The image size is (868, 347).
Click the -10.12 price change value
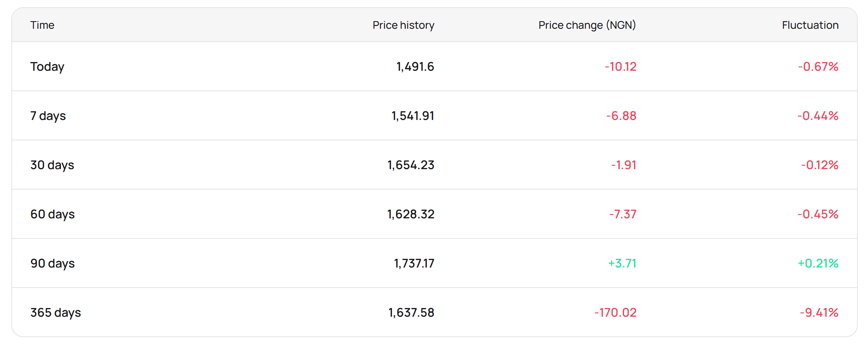coord(620,67)
